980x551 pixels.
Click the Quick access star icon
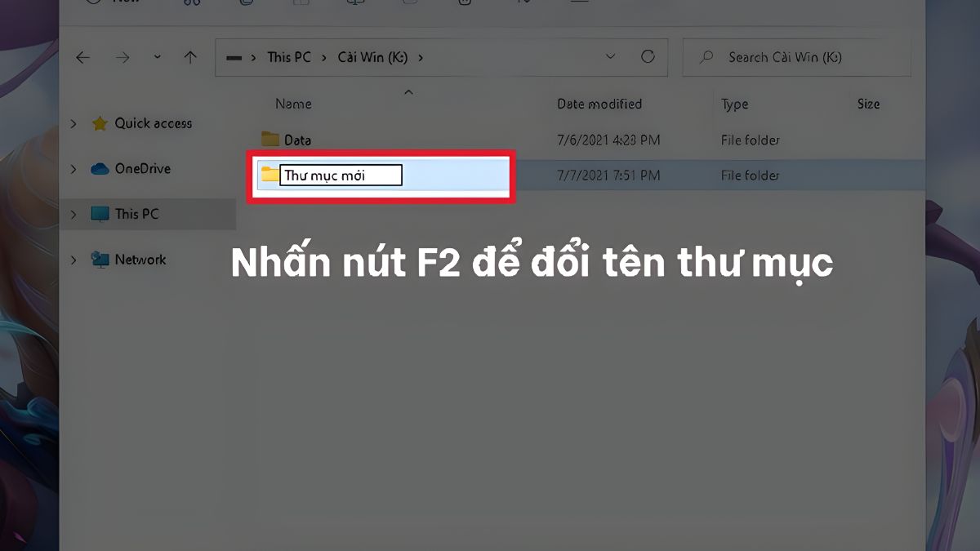coord(100,124)
